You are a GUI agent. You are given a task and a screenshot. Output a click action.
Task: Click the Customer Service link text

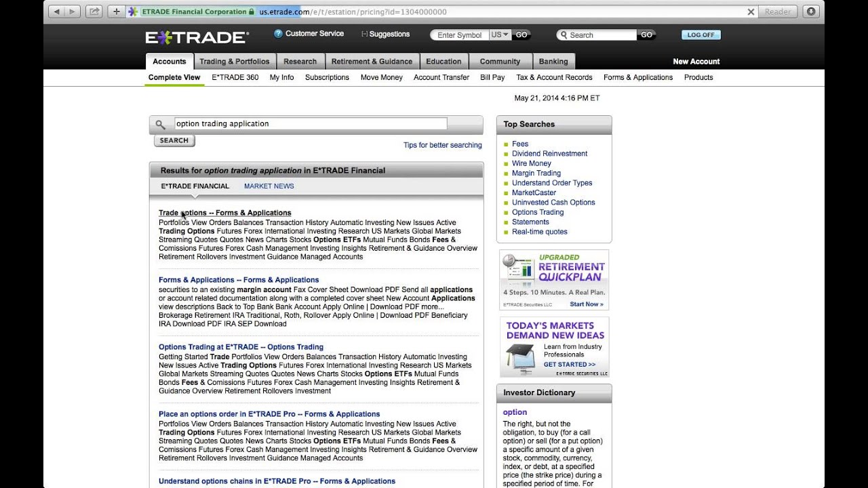pyautogui.click(x=315, y=34)
